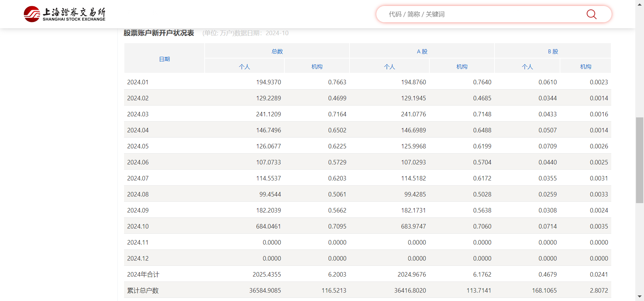This screenshot has height=301, width=644.
Task: Select the 总数 column group header
Action: 277,51
